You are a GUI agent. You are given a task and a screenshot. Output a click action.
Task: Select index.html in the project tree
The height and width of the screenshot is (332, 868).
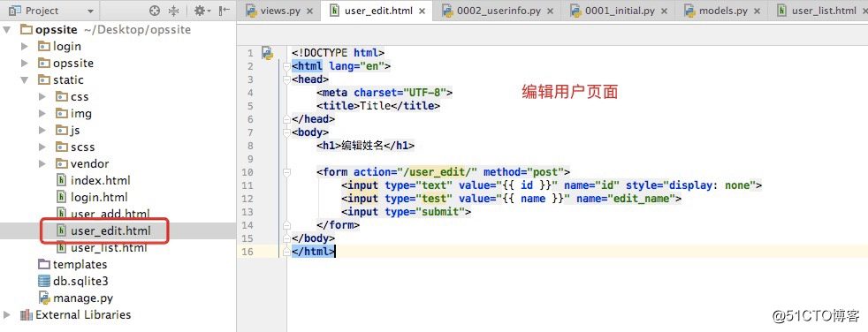pos(100,180)
